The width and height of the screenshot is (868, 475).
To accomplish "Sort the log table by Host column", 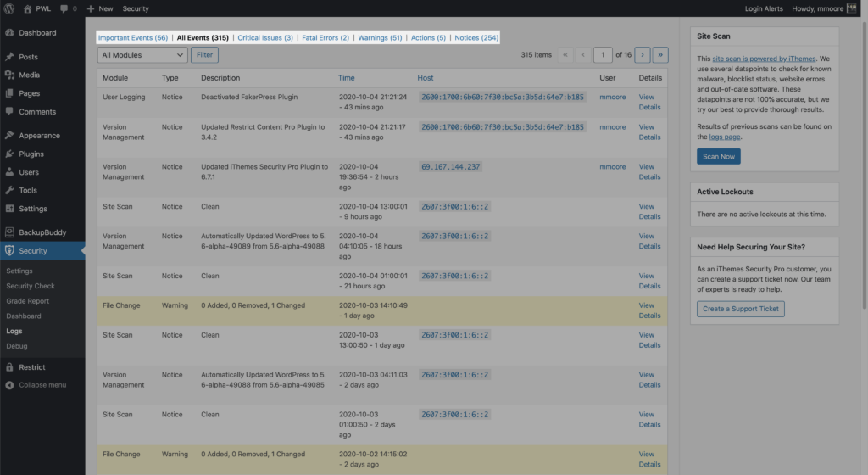I will click(x=426, y=77).
